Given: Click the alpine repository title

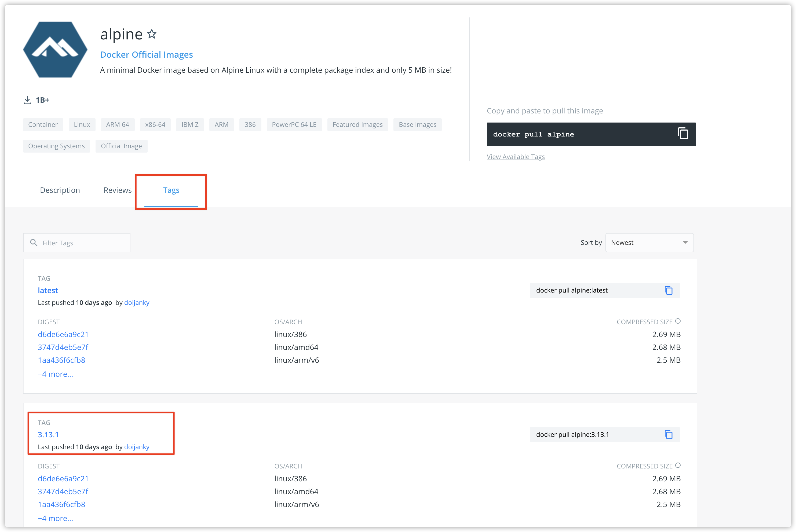Looking at the screenshot, I should click(x=121, y=34).
